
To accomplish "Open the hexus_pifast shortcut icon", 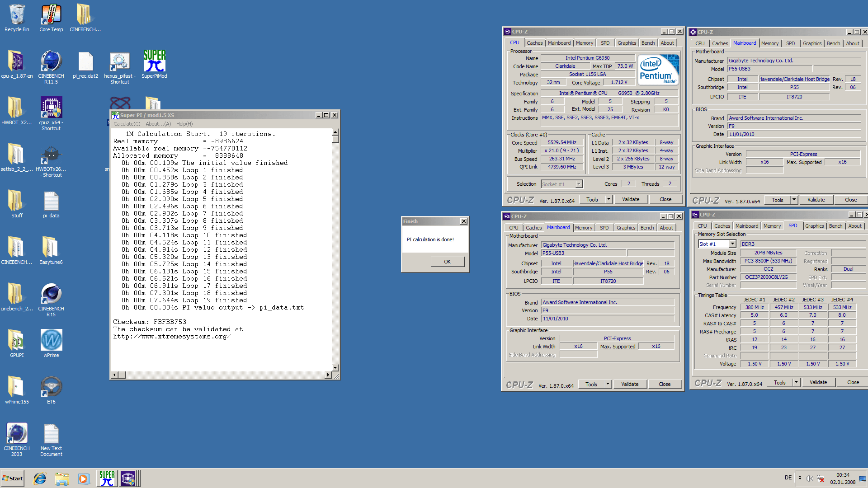I will 120,62.
